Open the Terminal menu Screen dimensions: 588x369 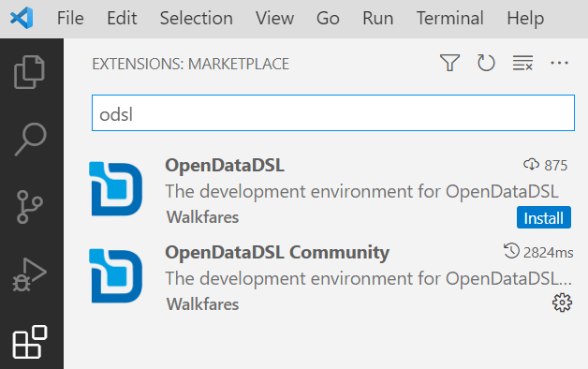450,18
